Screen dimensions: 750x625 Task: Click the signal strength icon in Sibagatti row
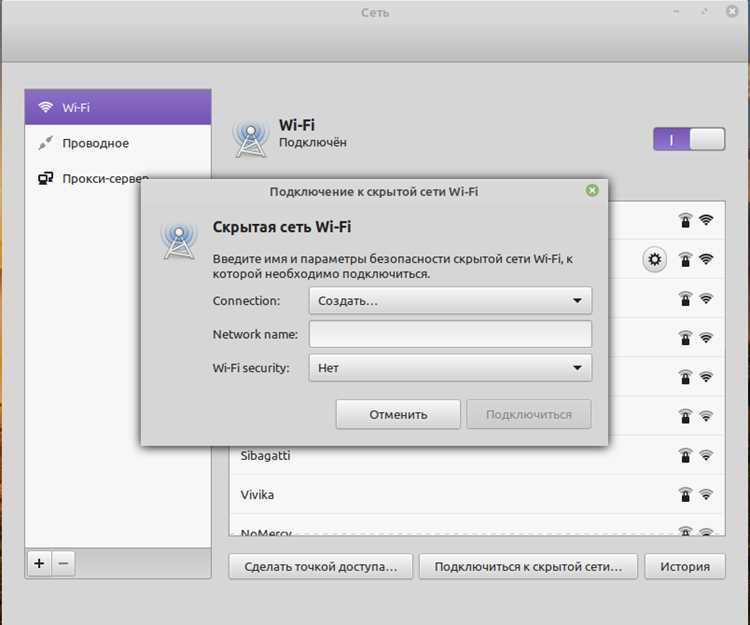(x=706, y=455)
